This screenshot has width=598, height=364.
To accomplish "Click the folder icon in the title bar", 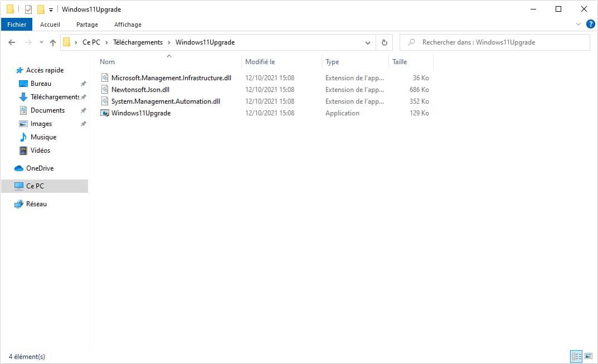I will point(10,9).
